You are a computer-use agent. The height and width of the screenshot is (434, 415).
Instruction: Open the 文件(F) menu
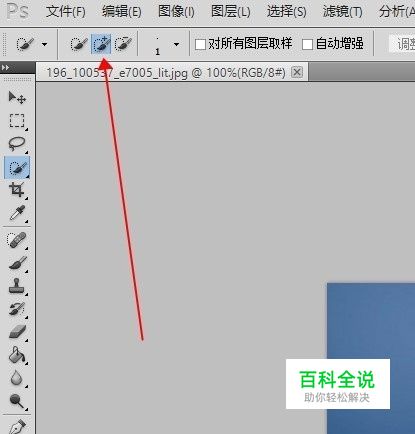(x=66, y=12)
